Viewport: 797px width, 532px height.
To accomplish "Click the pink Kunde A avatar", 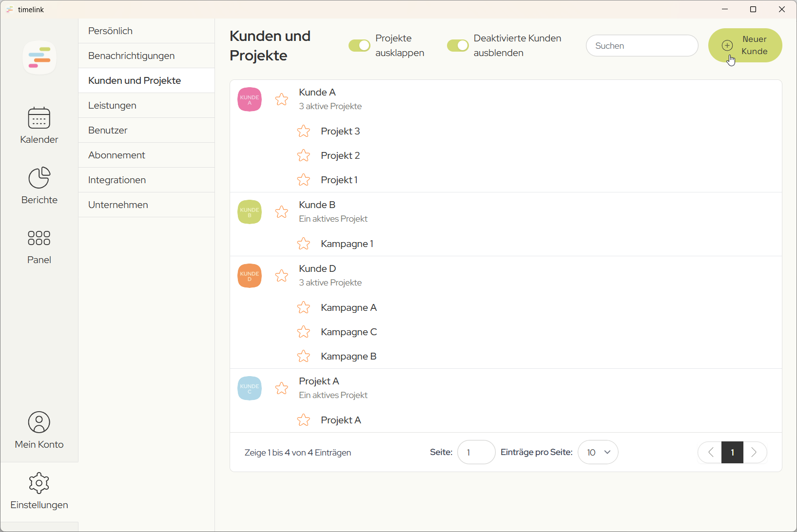I will (x=250, y=99).
